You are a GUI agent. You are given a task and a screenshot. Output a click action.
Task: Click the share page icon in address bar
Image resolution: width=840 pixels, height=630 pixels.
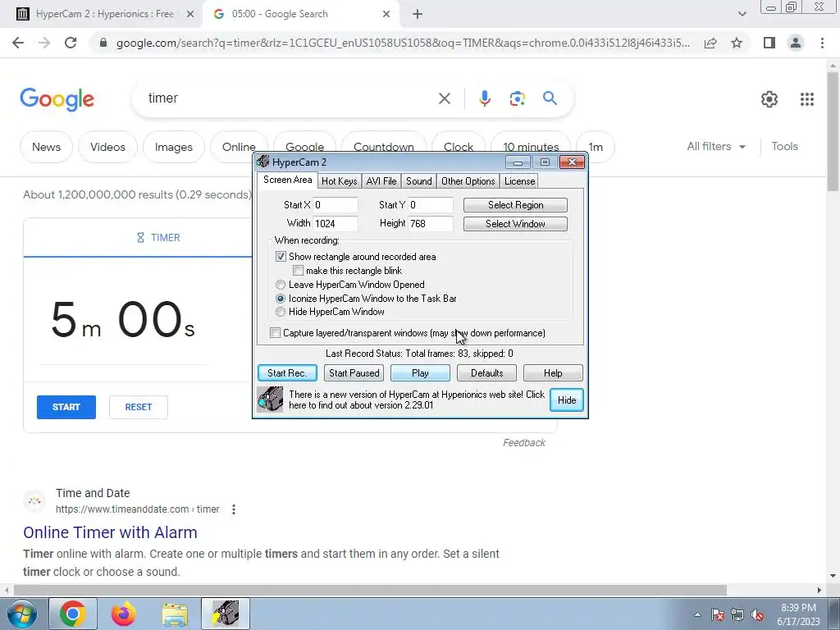tap(710, 43)
